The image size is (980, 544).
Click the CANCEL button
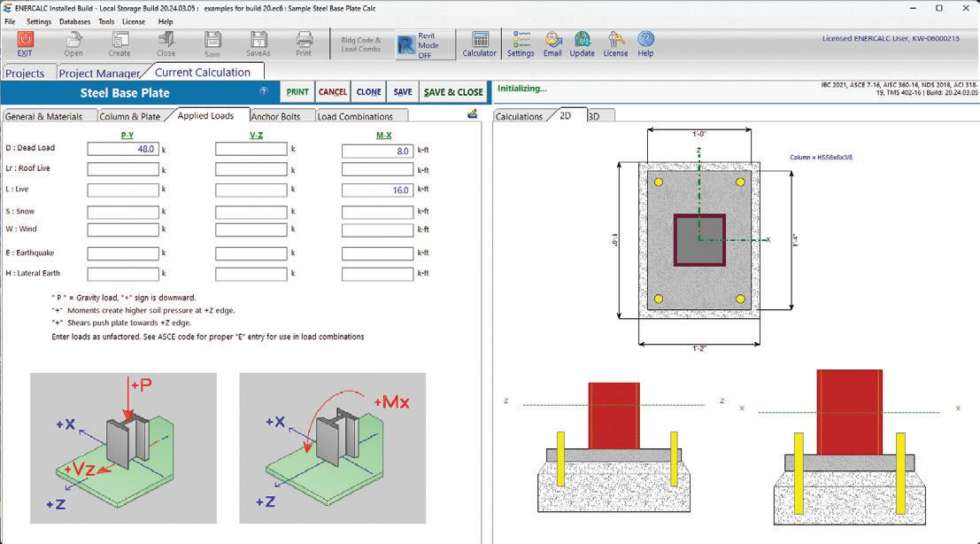333,92
